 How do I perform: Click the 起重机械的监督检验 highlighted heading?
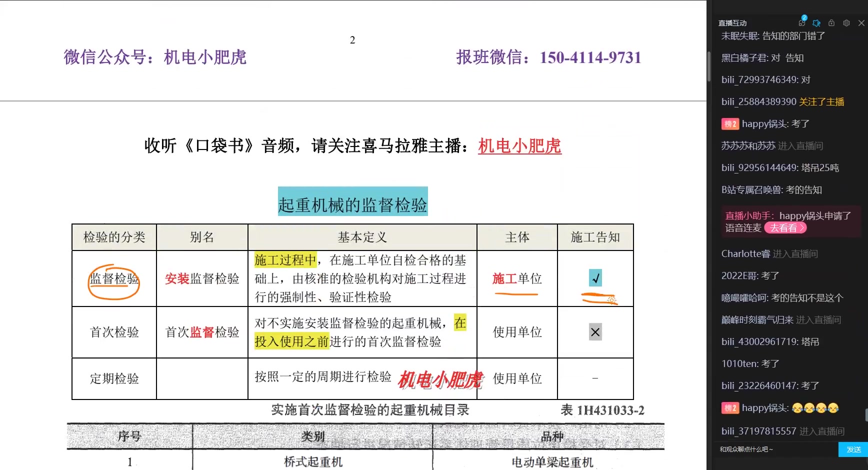click(x=352, y=201)
